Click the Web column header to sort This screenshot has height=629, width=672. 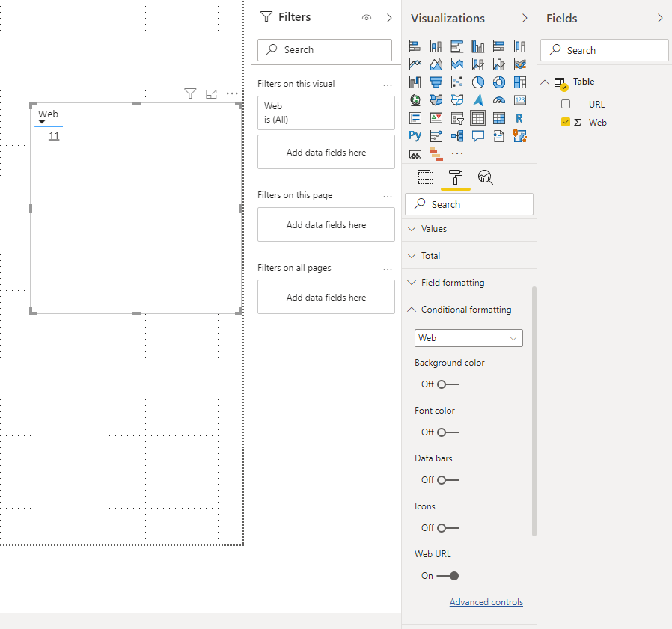click(48, 114)
